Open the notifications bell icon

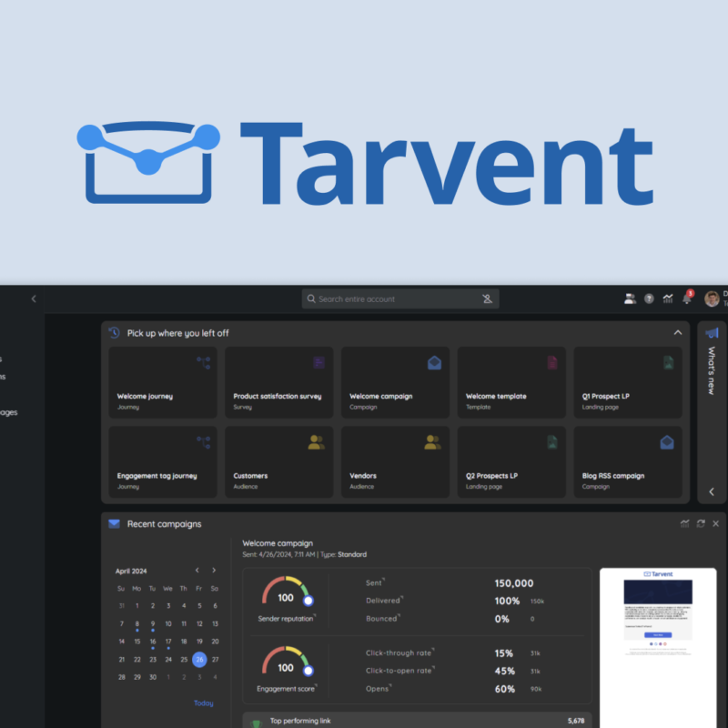tap(687, 298)
